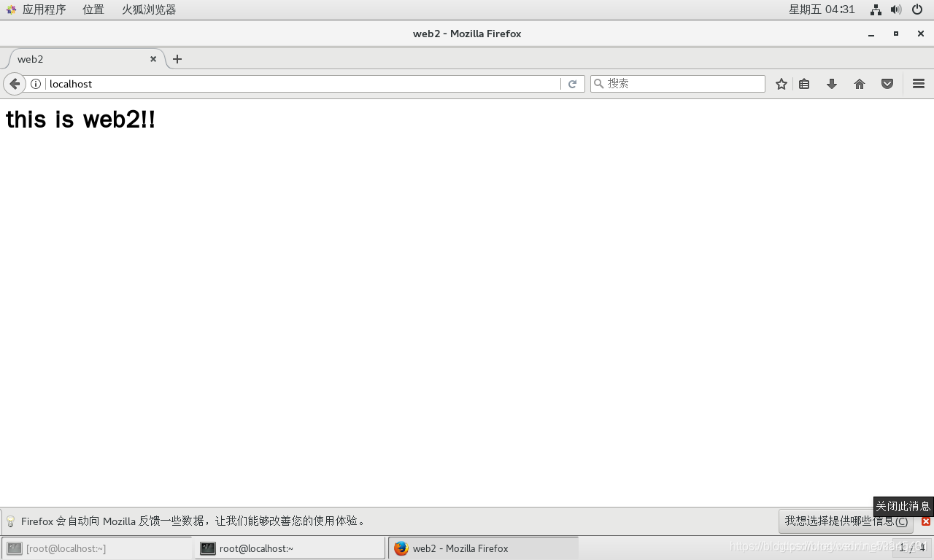The height and width of the screenshot is (560, 934).
Task: Click the heading text this is web2!!
Action: pos(80,119)
